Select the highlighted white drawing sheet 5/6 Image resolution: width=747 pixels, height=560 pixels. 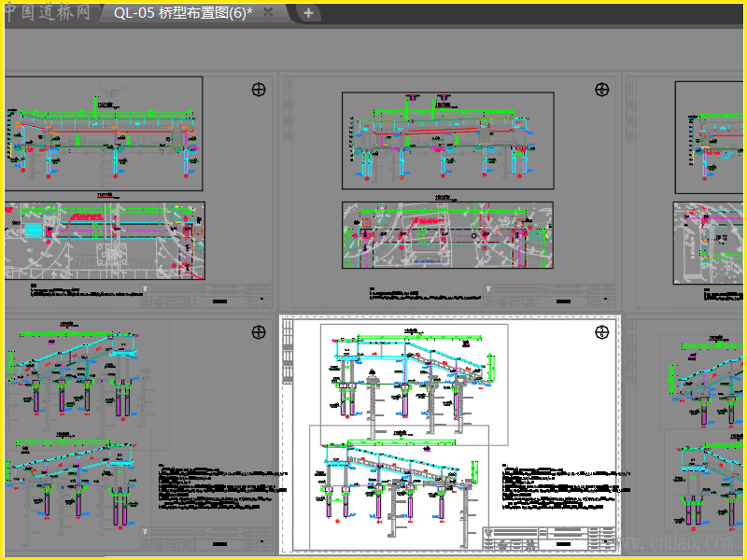pyautogui.click(x=450, y=435)
